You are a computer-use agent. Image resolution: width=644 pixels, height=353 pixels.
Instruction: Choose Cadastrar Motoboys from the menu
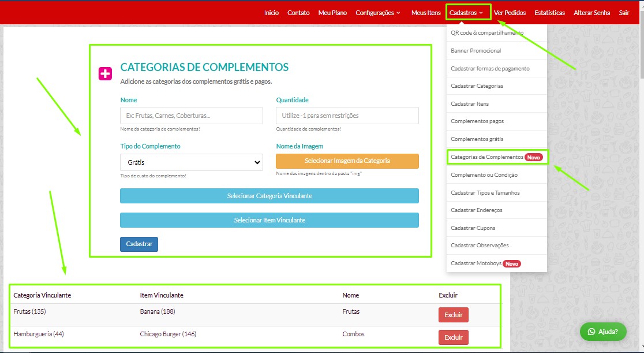point(477,263)
